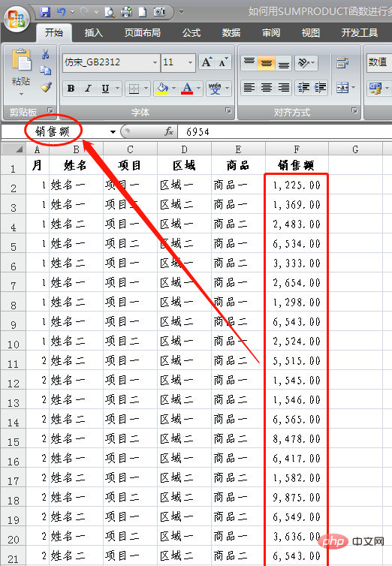The width and height of the screenshot is (392, 566).
Task: Apply cell borders button
Action: [134, 88]
